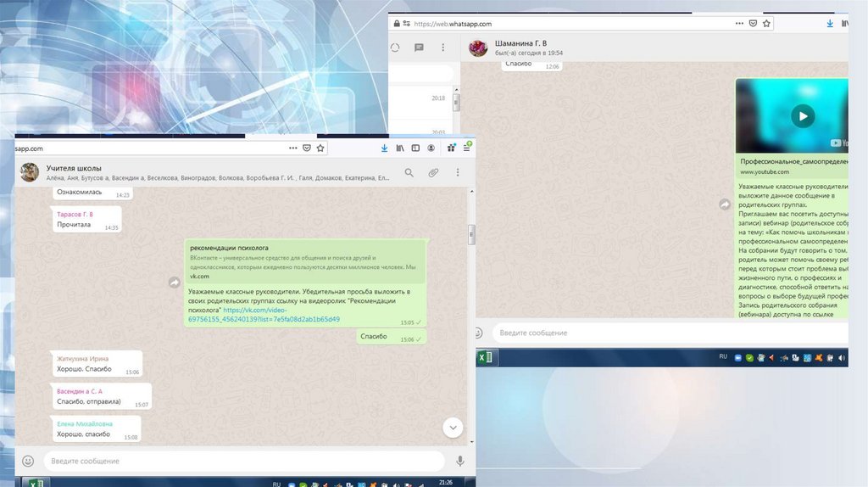Open green checkmark tray icon on back taskbar
The height and width of the screenshot is (487, 868).
(x=749, y=358)
